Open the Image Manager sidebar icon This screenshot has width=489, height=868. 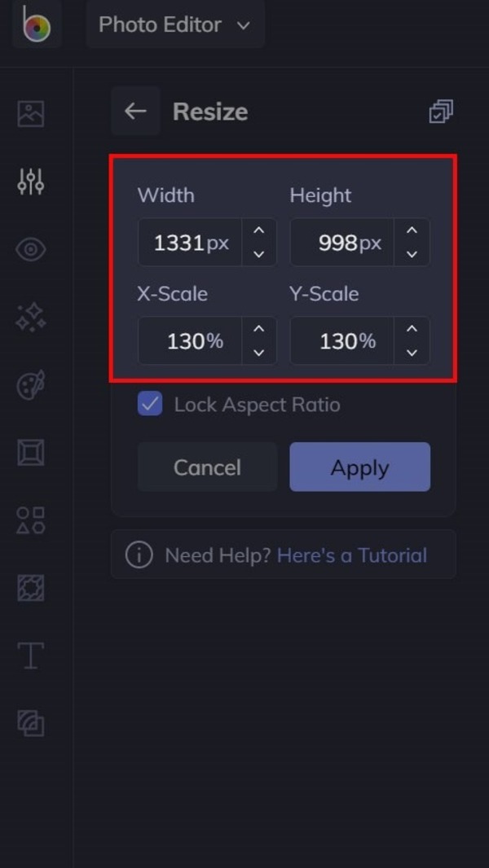coord(31,113)
